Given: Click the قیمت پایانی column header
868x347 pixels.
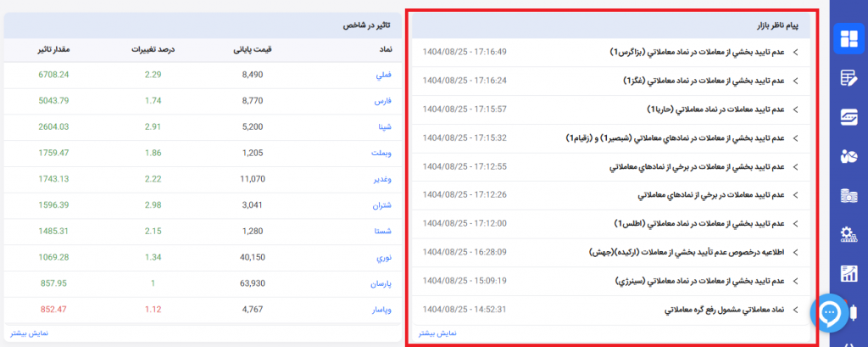Looking at the screenshot, I should coord(253,49).
